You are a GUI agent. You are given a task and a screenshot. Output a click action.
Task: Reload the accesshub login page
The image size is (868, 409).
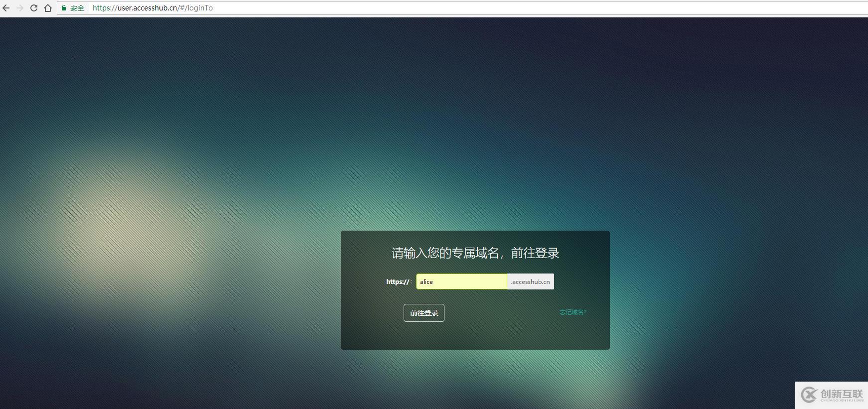click(x=34, y=8)
